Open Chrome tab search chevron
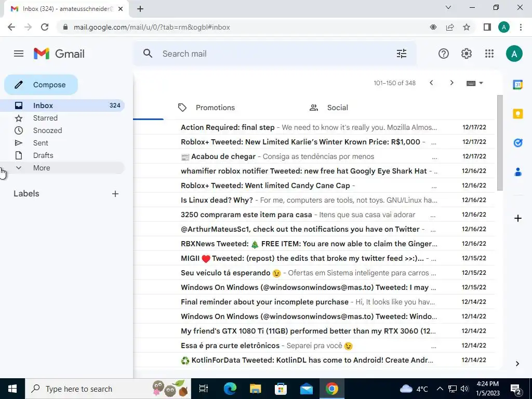Image resolution: width=532 pixels, height=399 pixels. click(448, 7)
